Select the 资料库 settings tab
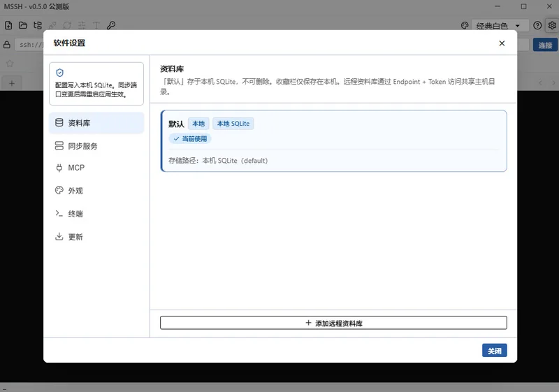The width and height of the screenshot is (559, 392). [x=96, y=123]
